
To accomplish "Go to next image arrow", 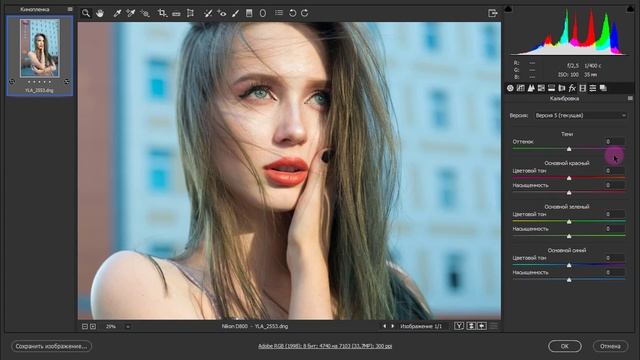I will 393,326.
